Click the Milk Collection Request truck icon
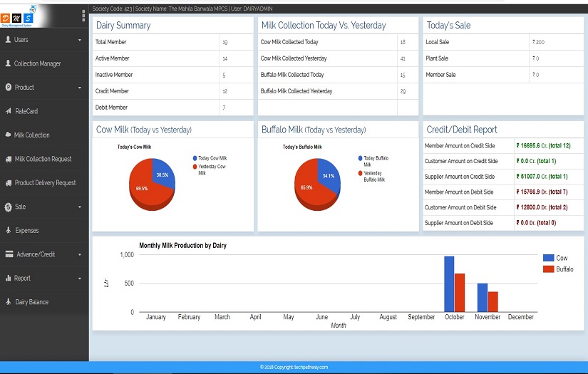This screenshot has width=588, height=374. pos(9,159)
